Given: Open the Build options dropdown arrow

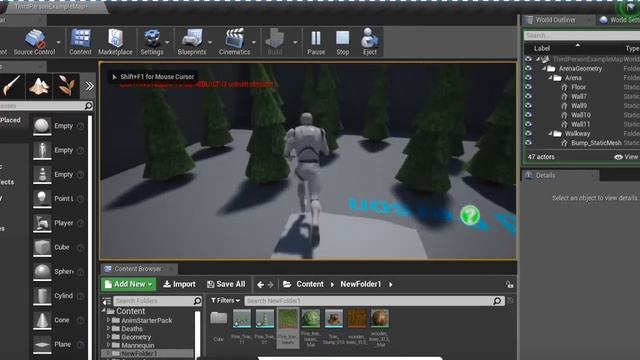Looking at the screenshot, I should pyautogui.click(x=295, y=42).
